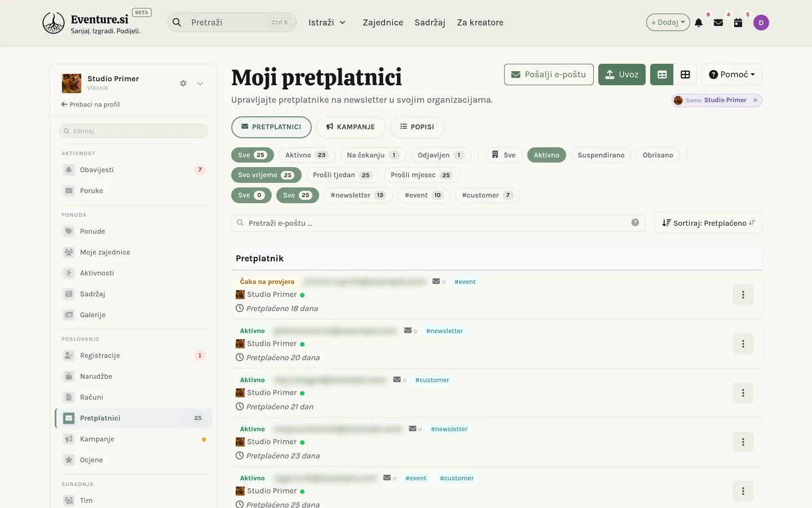Filter by Odjavljen status
812x508 pixels.
click(x=441, y=155)
